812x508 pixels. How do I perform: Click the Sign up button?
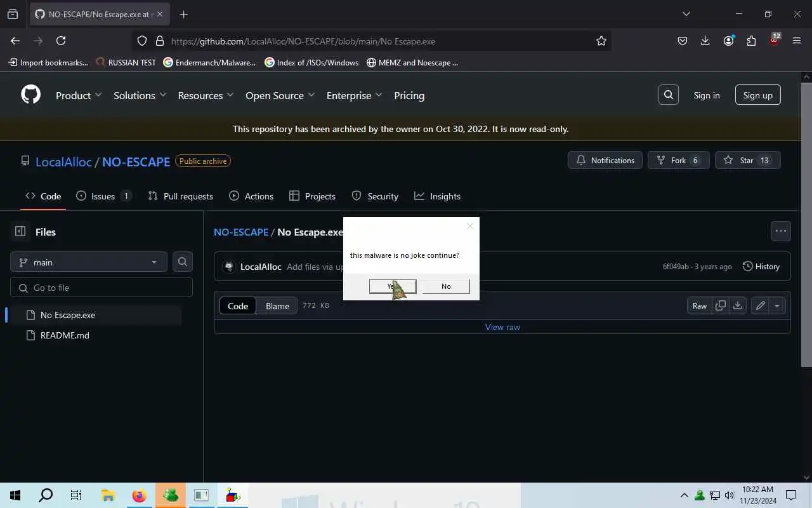tap(757, 95)
